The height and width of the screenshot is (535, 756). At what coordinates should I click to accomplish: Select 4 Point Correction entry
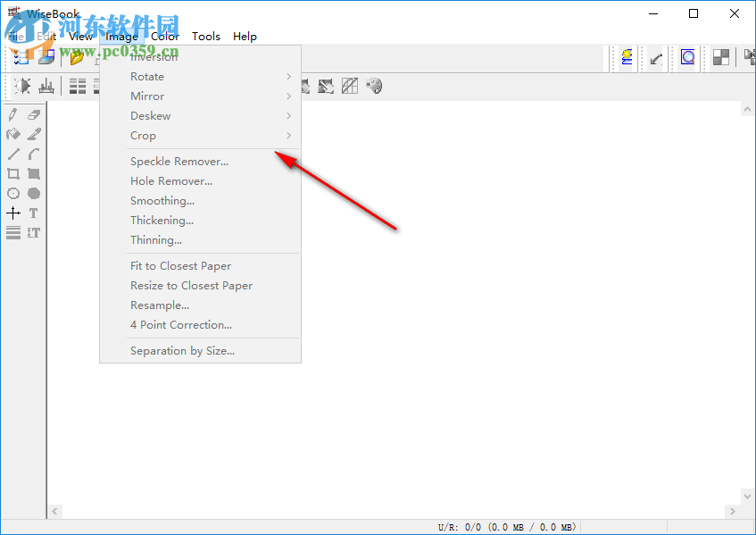pos(201,325)
